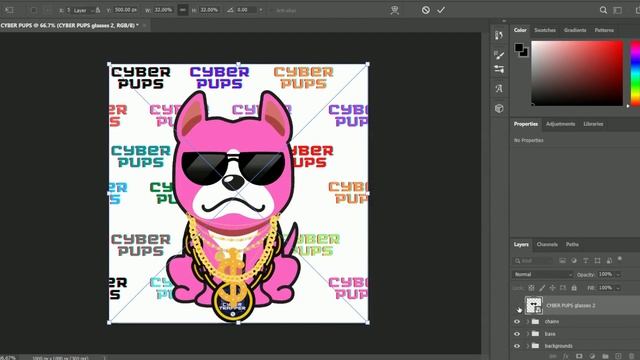Image resolution: width=640 pixels, height=360 pixels.
Task: Open the Brushes presets panel icon
Action: tap(499, 69)
